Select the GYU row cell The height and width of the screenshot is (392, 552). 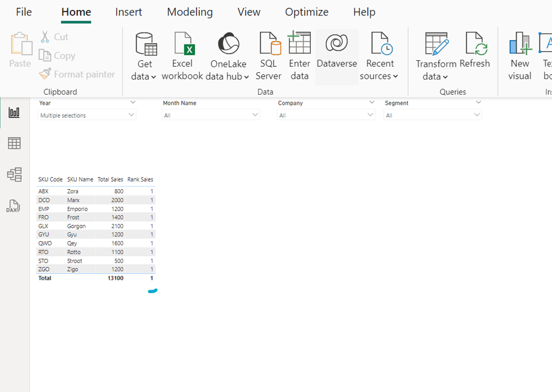click(44, 235)
